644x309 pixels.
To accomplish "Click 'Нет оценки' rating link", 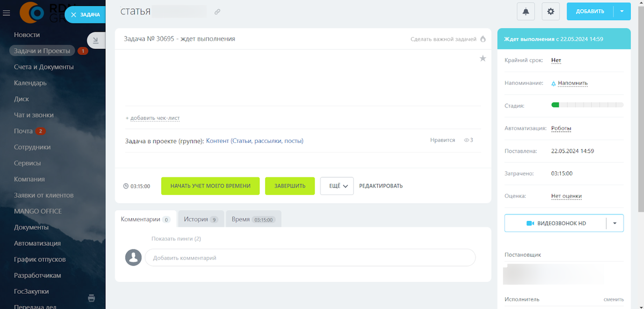I will pos(566,196).
